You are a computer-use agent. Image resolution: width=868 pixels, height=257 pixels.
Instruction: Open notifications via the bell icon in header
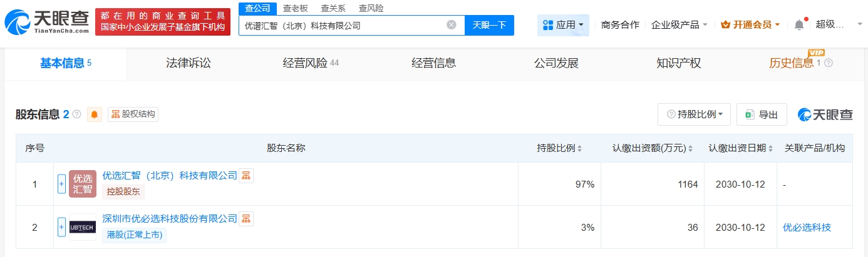point(799,25)
